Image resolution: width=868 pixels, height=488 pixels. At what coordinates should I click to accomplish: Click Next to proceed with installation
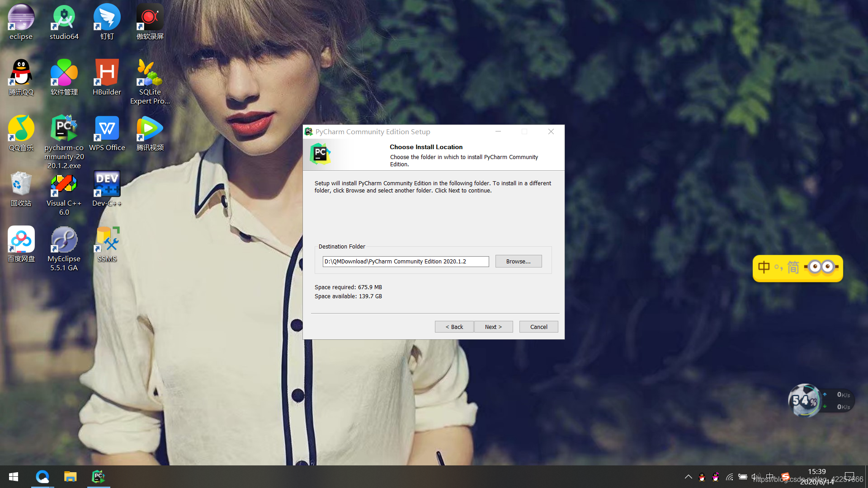click(x=494, y=327)
